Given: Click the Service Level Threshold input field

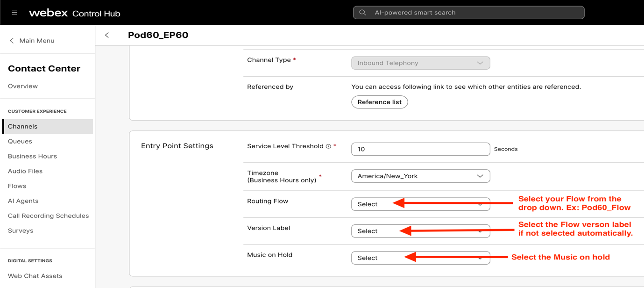Looking at the screenshot, I should coord(420,149).
